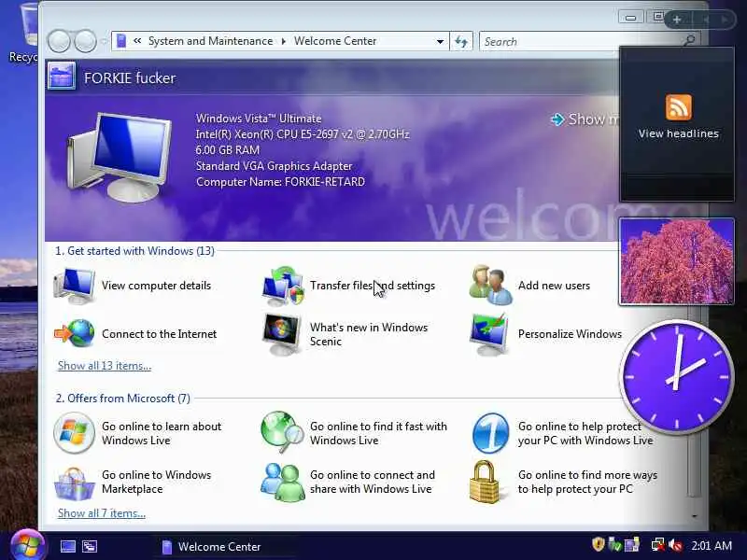Image resolution: width=747 pixels, height=560 pixels.
Task: Click the Connect to the Internet globe icon
Action: click(x=75, y=333)
